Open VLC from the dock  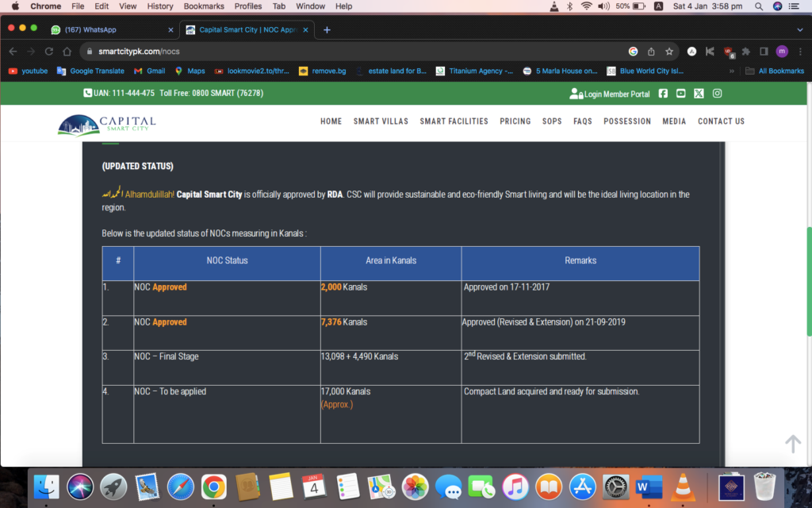pos(683,487)
